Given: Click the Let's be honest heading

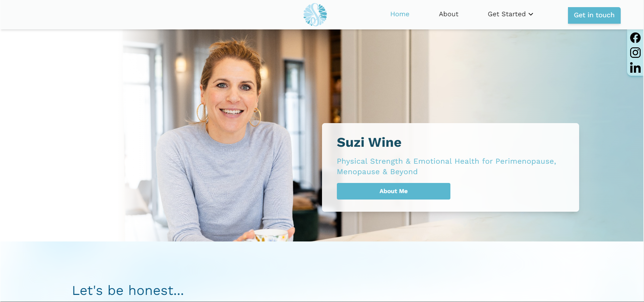Looking at the screenshot, I should click(x=128, y=291).
